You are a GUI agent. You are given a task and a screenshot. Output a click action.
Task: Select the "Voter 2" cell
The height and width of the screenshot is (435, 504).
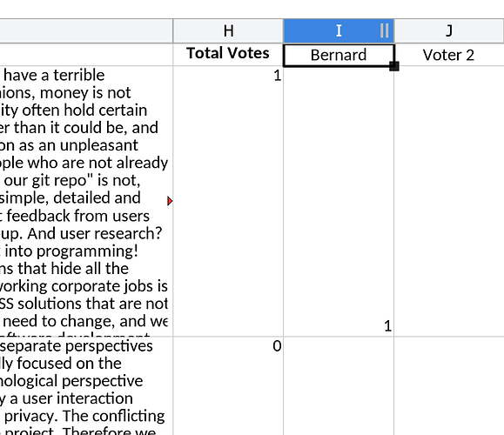coord(449,55)
